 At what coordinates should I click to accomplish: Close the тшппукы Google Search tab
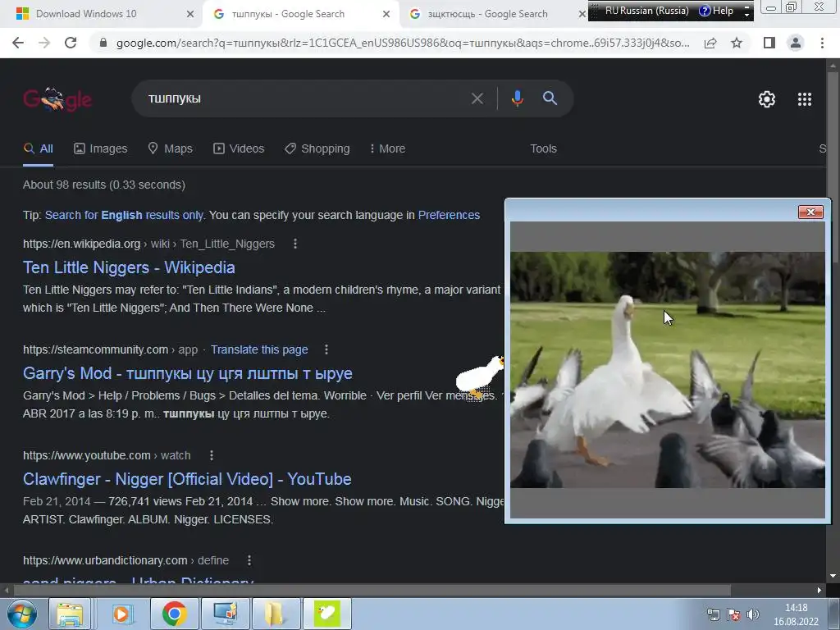[x=386, y=14]
